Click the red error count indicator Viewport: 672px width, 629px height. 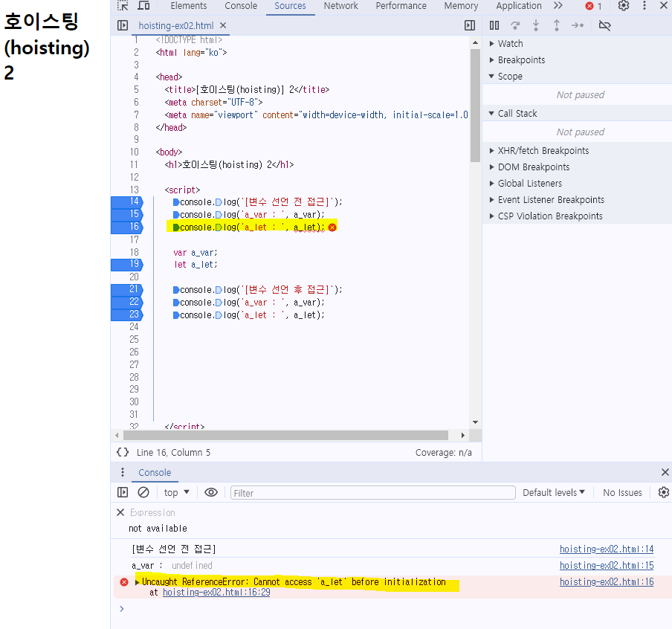coord(593,6)
